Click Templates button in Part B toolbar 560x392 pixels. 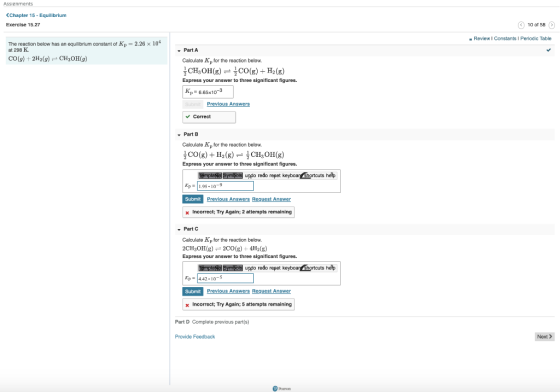coord(210,175)
